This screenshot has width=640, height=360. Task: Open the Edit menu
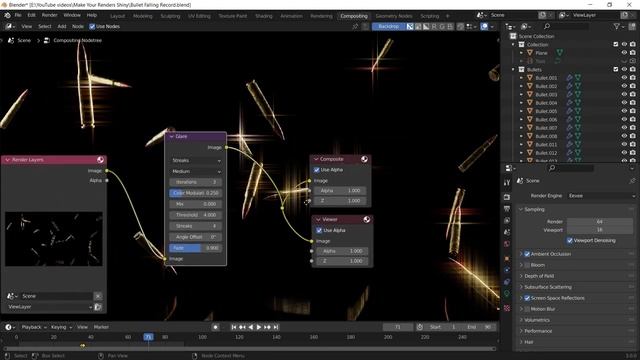tap(31, 15)
